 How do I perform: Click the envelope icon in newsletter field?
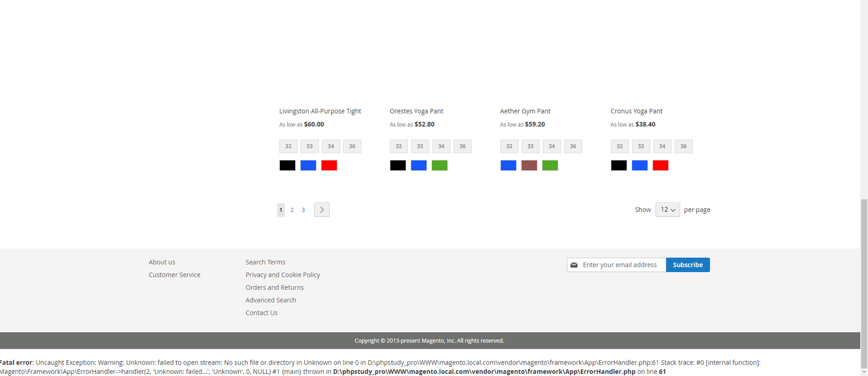[574, 265]
